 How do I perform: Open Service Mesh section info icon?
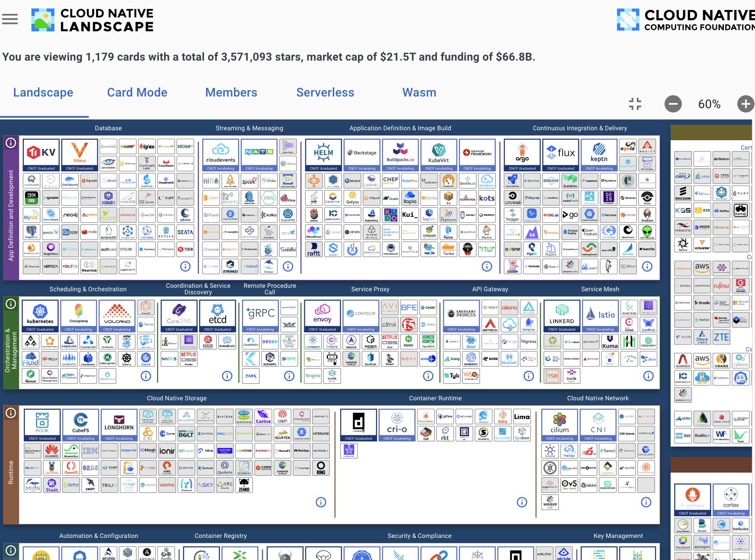(x=649, y=376)
